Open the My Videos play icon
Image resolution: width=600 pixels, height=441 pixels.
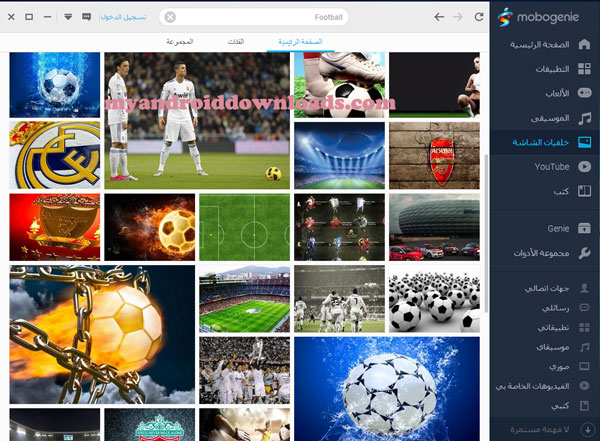pos(584,386)
